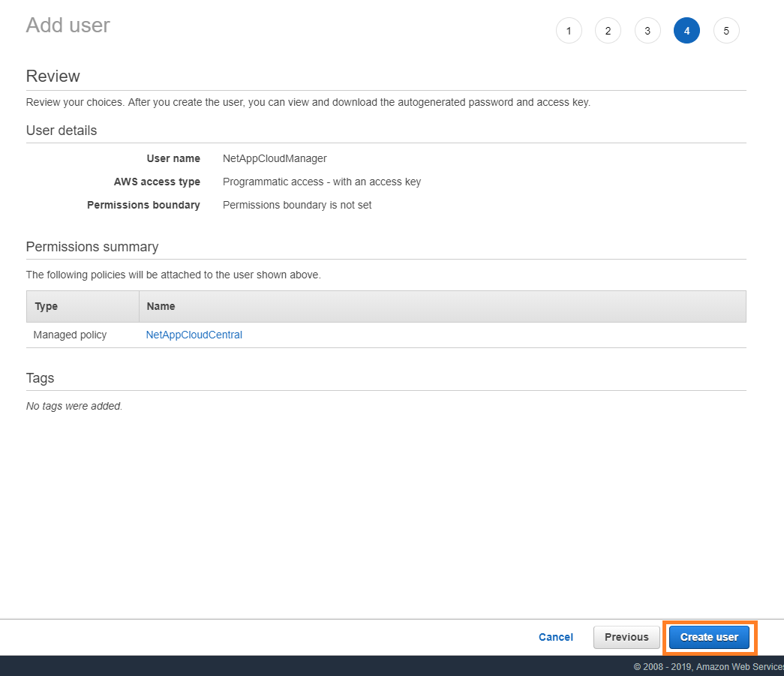Click the NetAppCloudManager user name value

pyautogui.click(x=275, y=158)
